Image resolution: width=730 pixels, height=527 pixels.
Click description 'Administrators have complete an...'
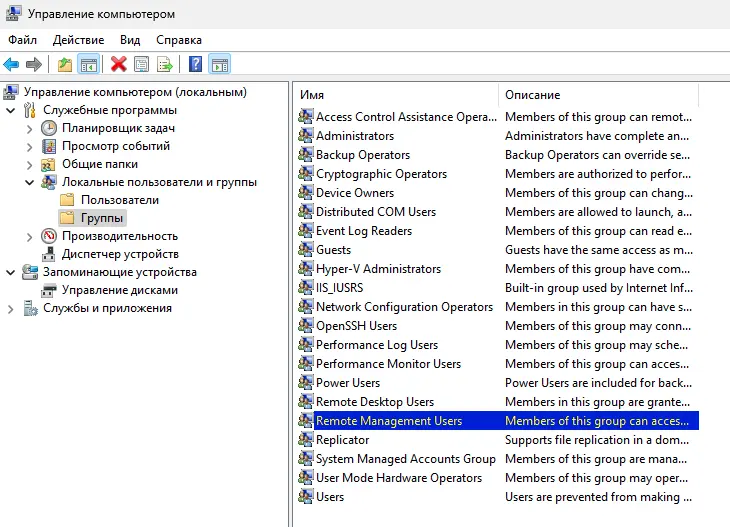(x=597, y=136)
